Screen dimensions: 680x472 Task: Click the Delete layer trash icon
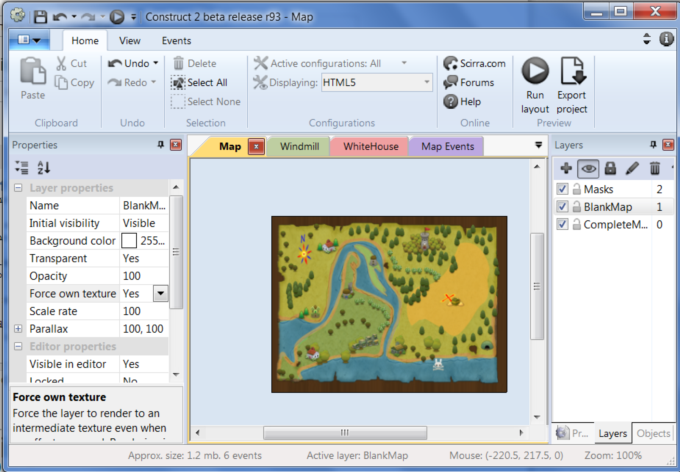click(655, 168)
